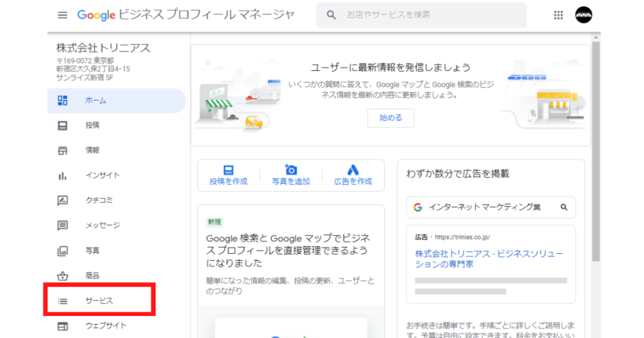Click the 情報 storefront icon
Viewport: 644px width, 338px height.
(x=62, y=151)
